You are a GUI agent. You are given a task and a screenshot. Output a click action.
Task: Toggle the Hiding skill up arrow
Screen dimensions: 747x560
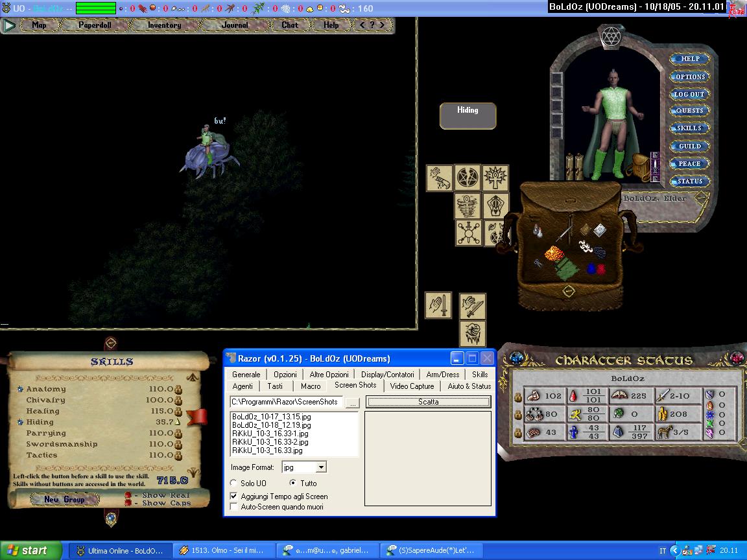[x=178, y=422]
